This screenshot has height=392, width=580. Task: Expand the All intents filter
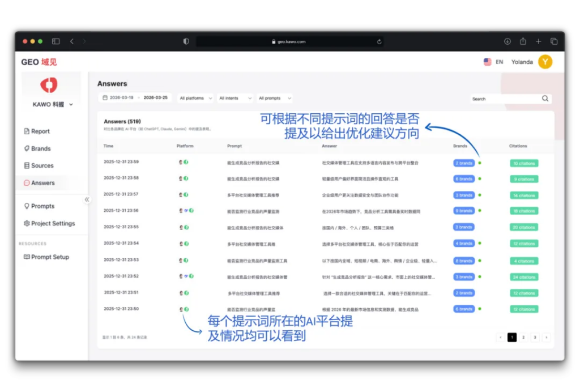[x=234, y=97]
